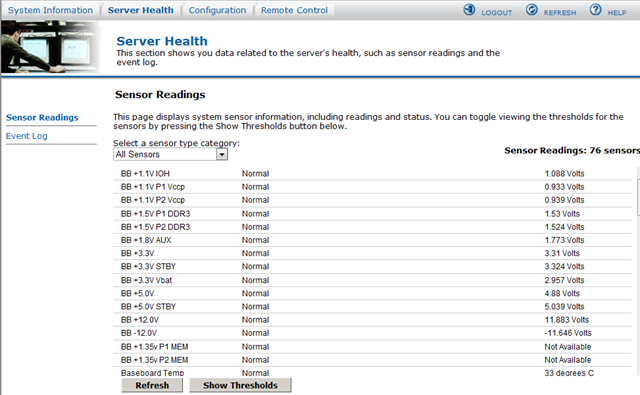Switch to the Server Health tab
This screenshot has height=395, width=640.
[x=140, y=10]
